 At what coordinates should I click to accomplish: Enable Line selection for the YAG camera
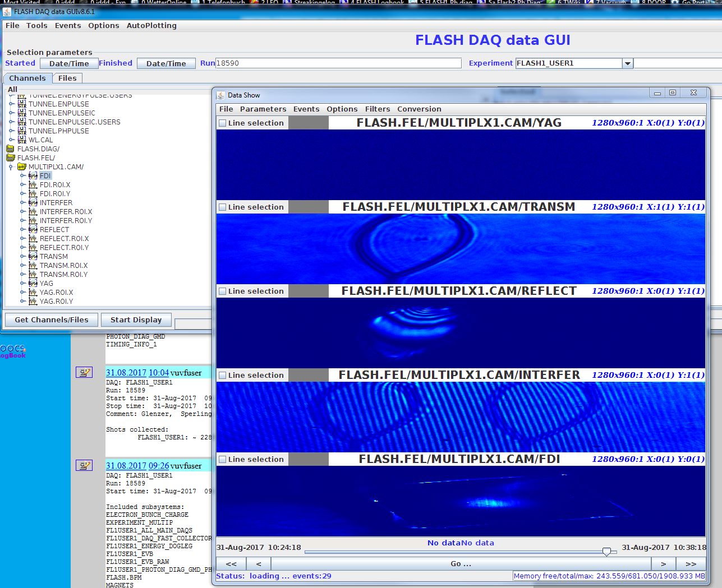pos(223,123)
